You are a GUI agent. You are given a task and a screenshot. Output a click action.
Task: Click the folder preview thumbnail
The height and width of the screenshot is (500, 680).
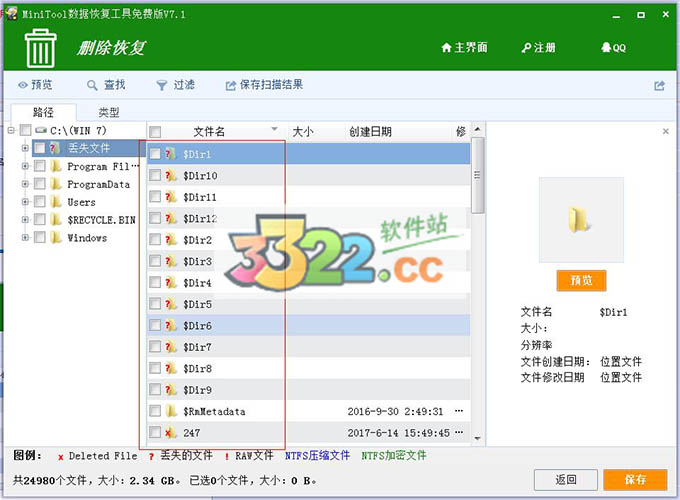pos(581,219)
